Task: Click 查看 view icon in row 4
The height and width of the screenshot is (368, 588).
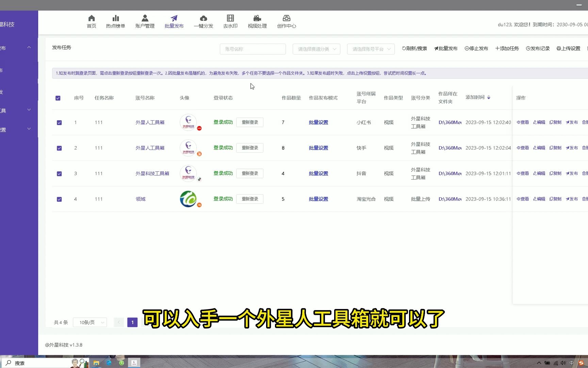Action: (523, 199)
